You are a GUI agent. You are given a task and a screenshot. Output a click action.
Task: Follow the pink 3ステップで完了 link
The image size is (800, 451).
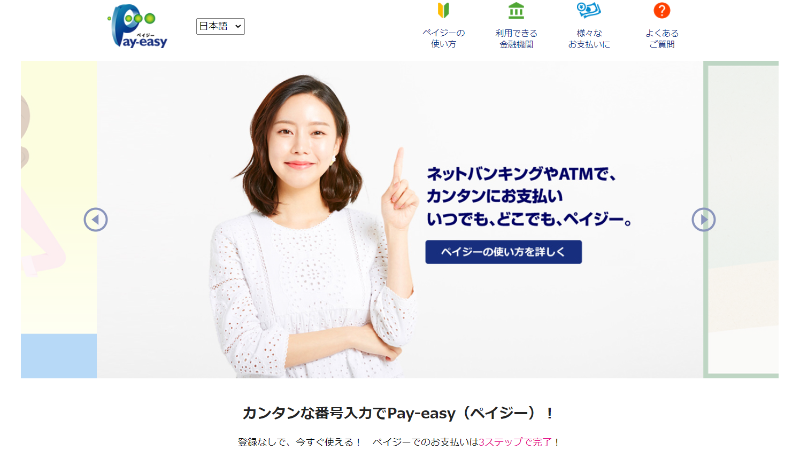point(515,442)
